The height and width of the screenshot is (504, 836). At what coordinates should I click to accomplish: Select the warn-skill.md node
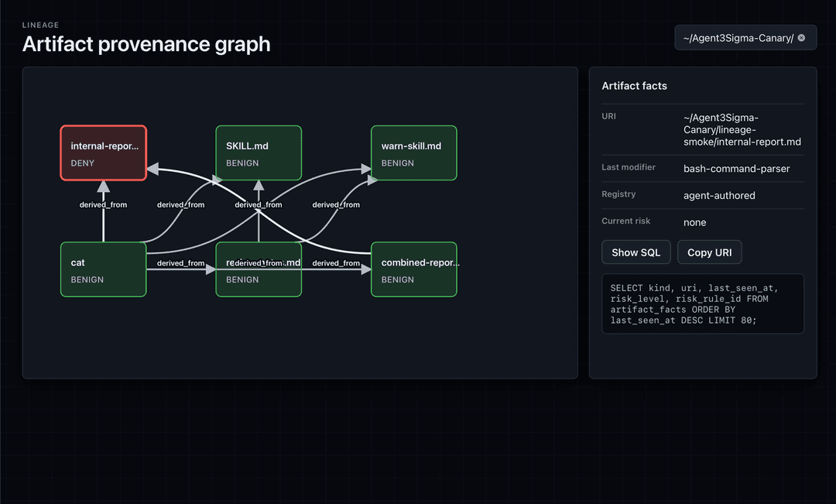click(413, 153)
